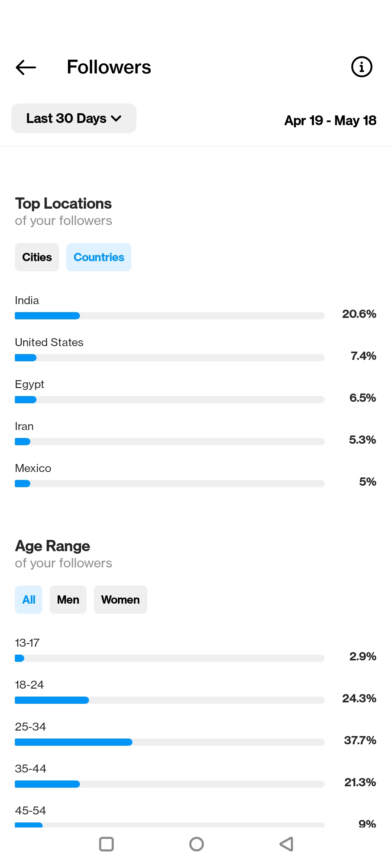Tap the United States row label
The image size is (391, 868).
49,342
